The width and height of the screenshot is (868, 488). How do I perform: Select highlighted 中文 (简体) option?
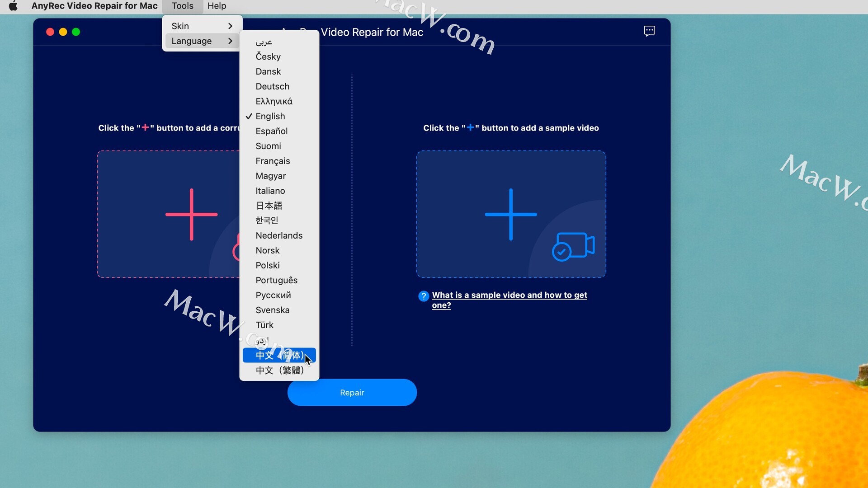(279, 355)
